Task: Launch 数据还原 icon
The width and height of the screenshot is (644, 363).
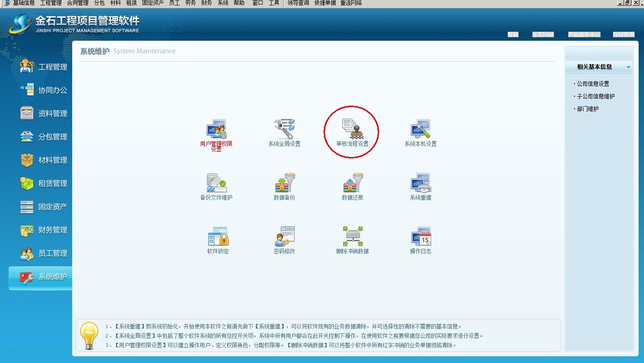Action: point(352,183)
